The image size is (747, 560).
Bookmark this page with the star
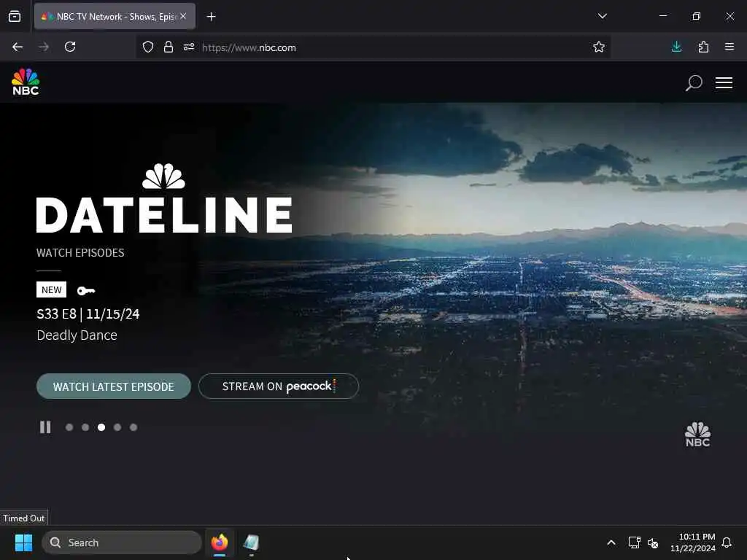point(599,47)
